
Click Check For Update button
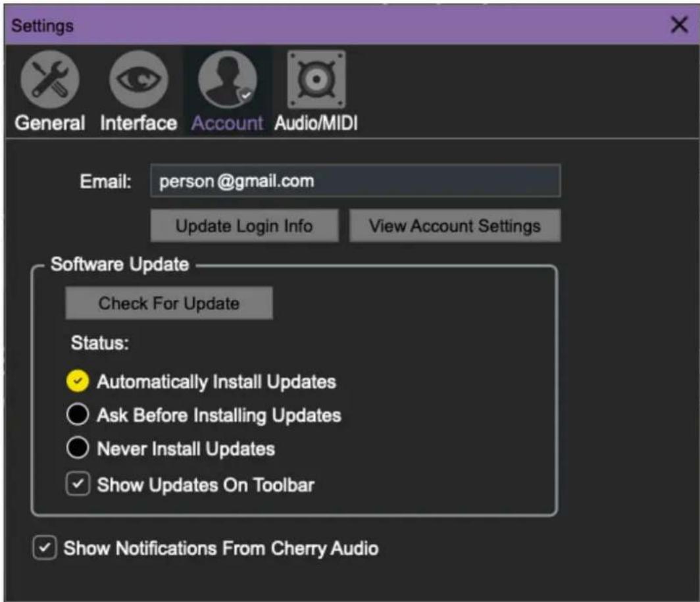[169, 303]
